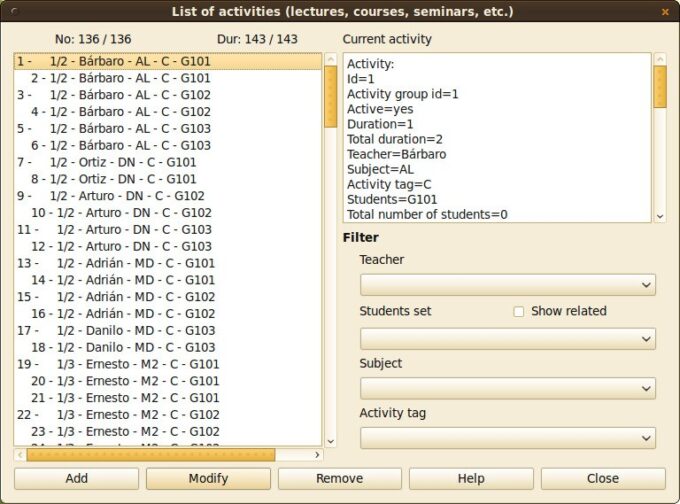The height and width of the screenshot is (504, 680).
Task: Open Help for activities
Action: click(x=471, y=479)
